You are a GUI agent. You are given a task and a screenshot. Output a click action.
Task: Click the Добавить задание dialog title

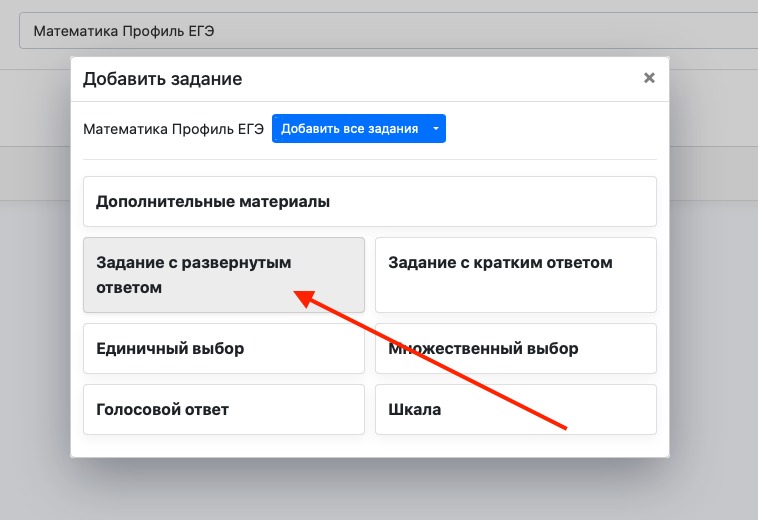pos(162,79)
